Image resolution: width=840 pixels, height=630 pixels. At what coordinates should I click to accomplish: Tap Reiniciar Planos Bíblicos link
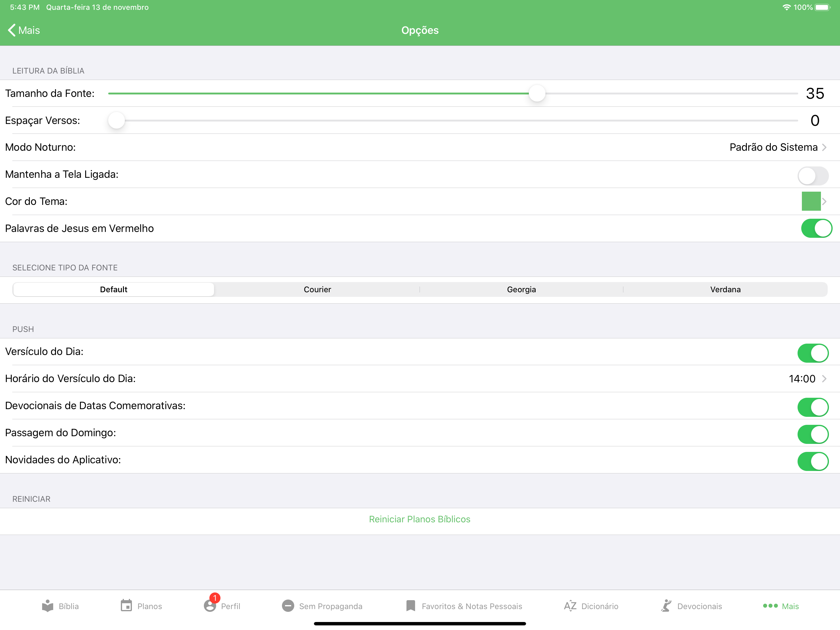click(419, 519)
